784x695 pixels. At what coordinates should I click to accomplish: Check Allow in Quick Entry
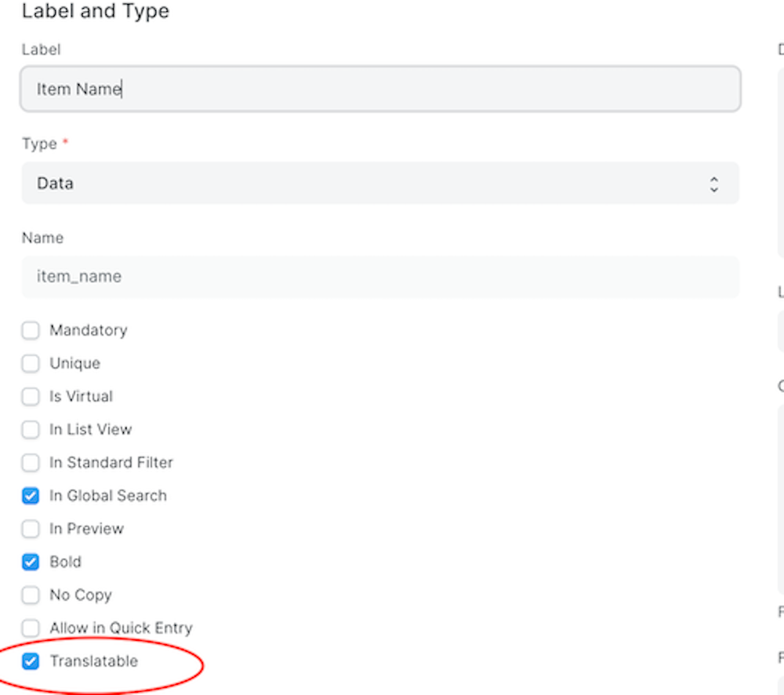pyautogui.click(x=30, y=628)
